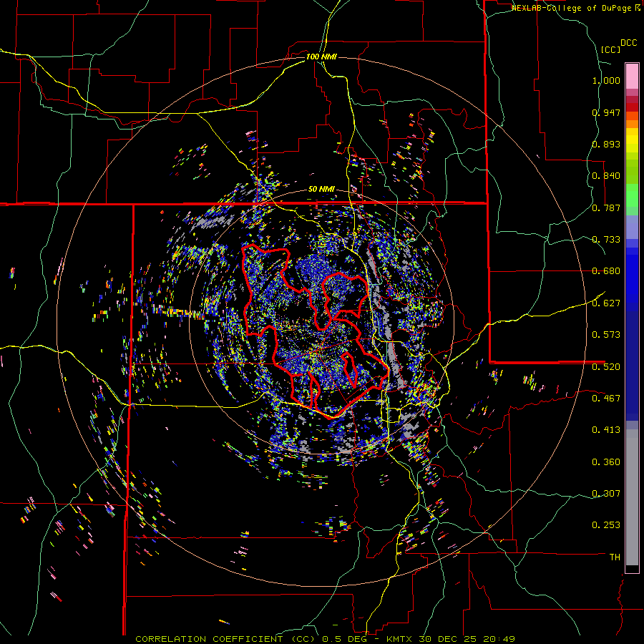The height and width of the screenshot is (644, 644).
Task: Click the 0.947 legend value
Action: 606,112
